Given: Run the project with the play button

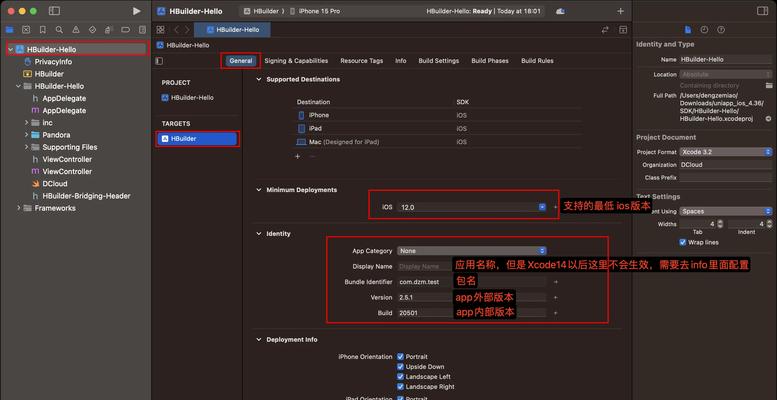Looking at the screenshot, I should (137, 11).
